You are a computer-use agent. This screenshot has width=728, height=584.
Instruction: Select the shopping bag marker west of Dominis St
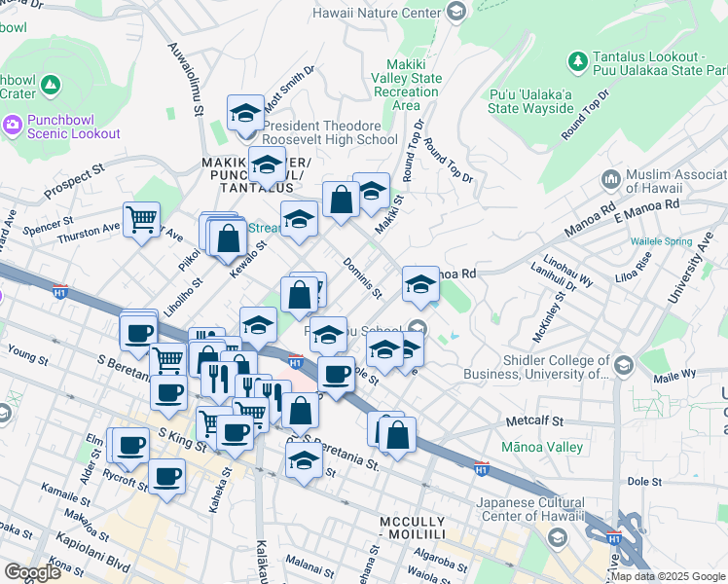(x=300, y=295)
